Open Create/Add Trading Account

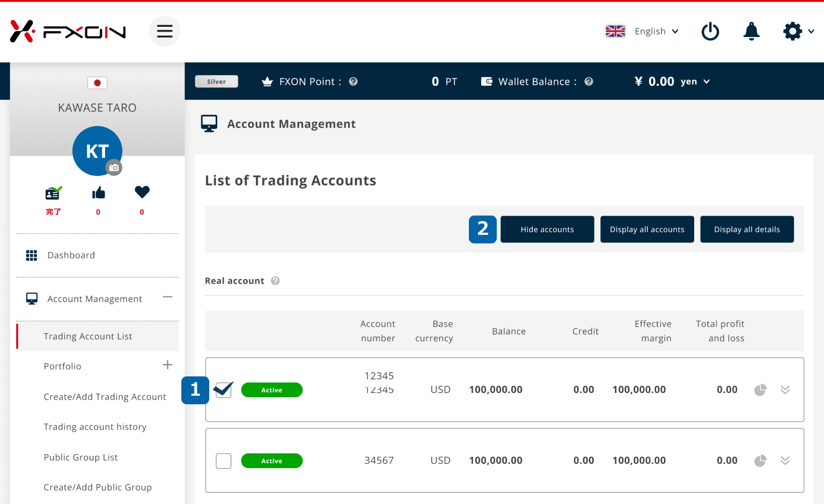(x=105, y=397)
